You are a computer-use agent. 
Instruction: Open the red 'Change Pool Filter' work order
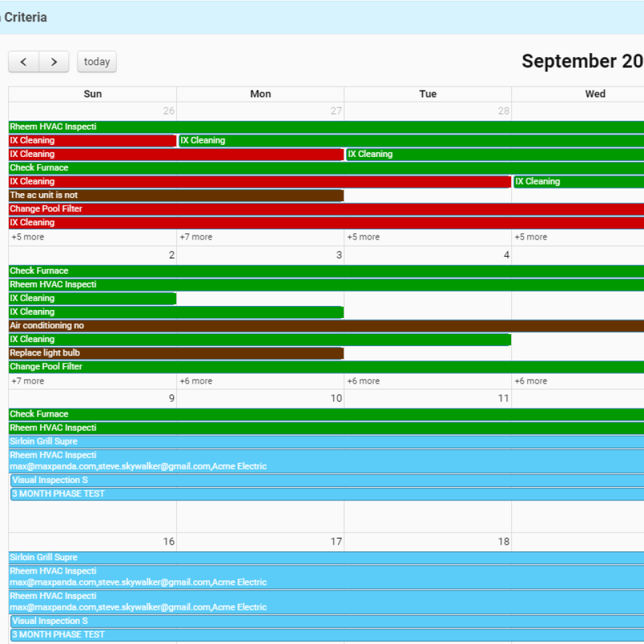click(44, 209)
